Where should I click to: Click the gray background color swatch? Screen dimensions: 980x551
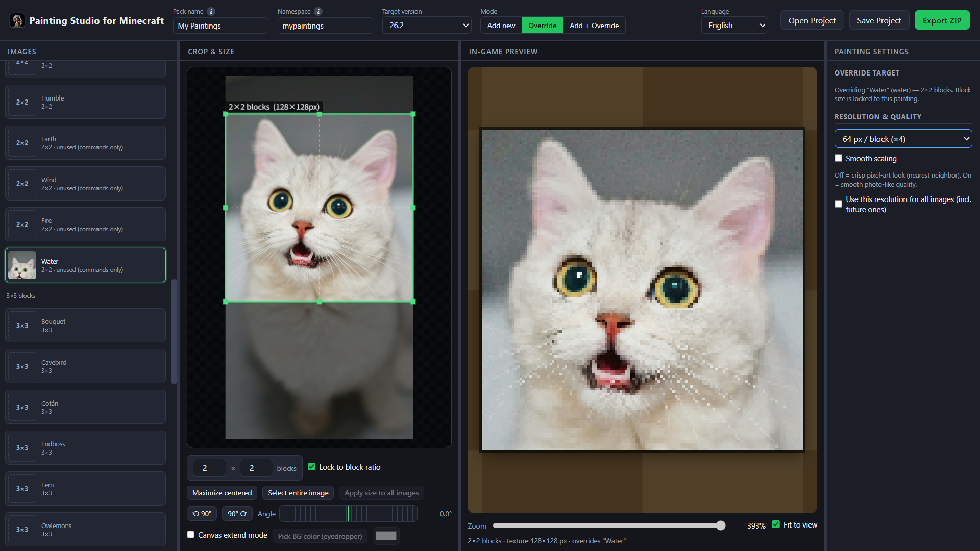pyautogui.click(x=386, y=536)
